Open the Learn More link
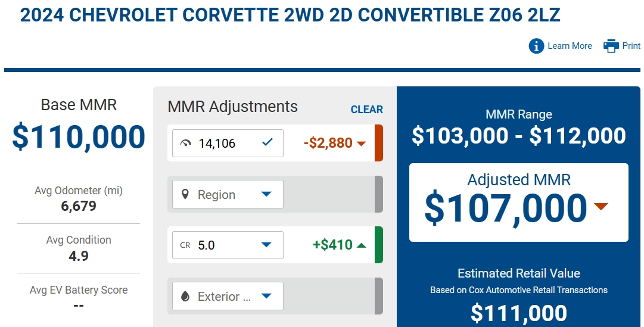 570,46
